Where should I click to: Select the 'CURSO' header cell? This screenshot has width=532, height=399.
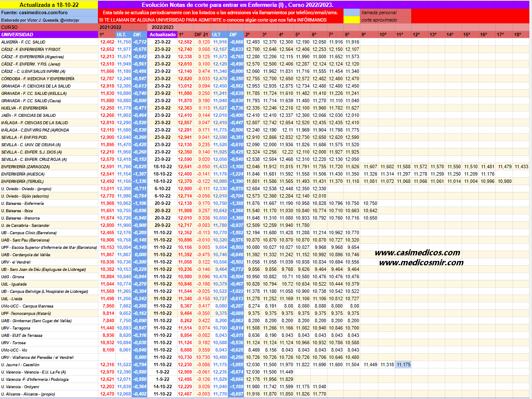click(x=49, y=27)
